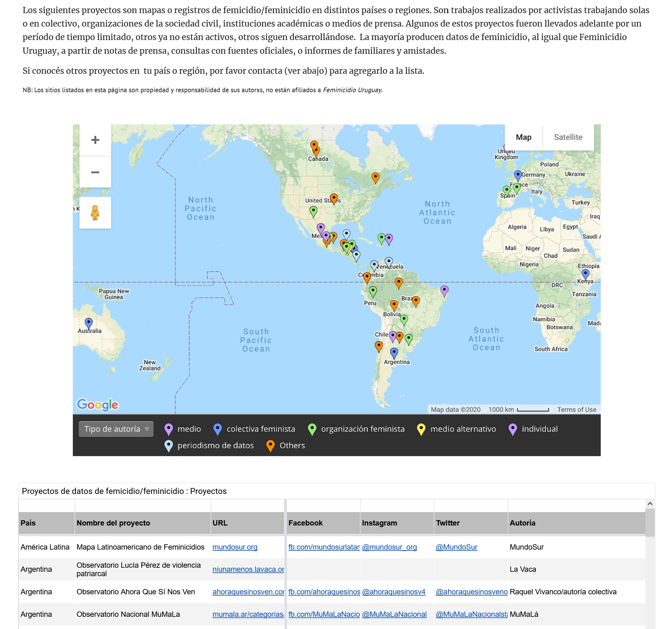Click the medio alternativo yellow legend pin
Viewport: 672px width, 629px height.
coord(421,430)
